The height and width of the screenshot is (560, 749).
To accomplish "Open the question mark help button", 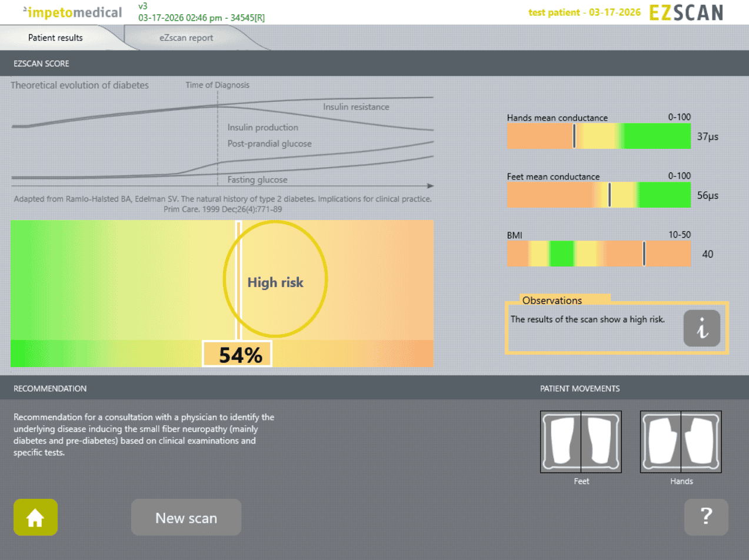I will (706, 517).
